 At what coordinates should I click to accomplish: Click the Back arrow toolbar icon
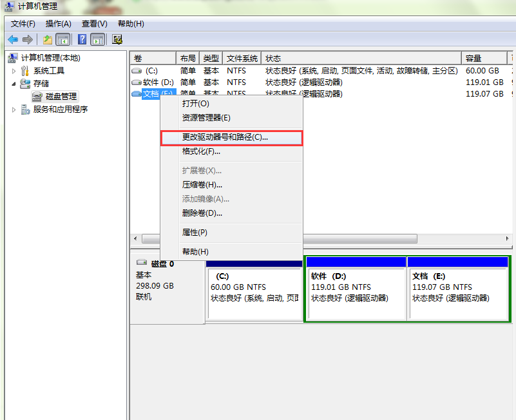(x=13, y=39)
